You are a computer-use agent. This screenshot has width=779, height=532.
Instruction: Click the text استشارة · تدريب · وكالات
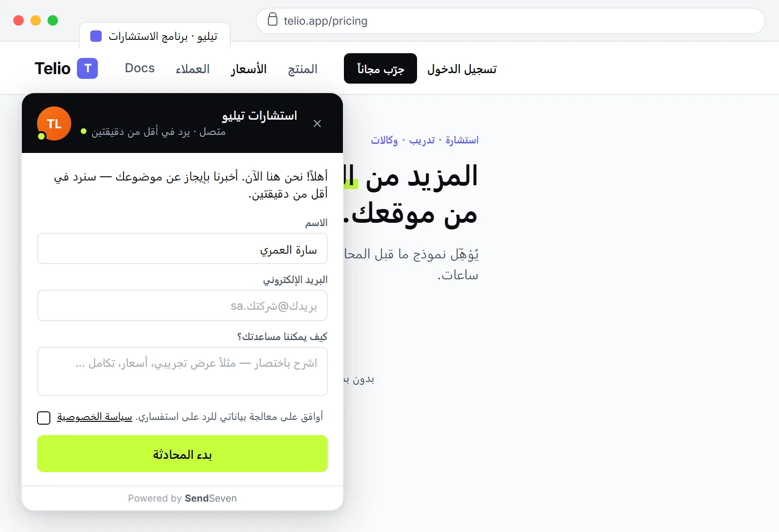tap(425, 140)
